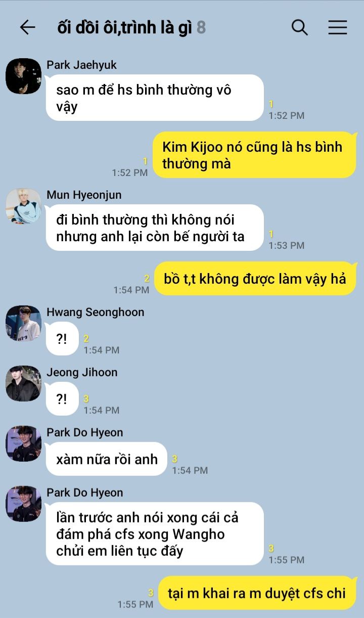The image size is (364, 618).
Task: Open chat search magnifier icon
Action: (x=300, y=27)
